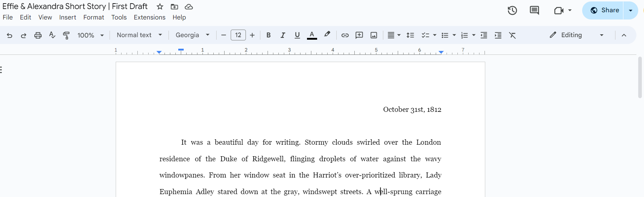Click the insert link icon
This screenshot has width=644, height=197.
[345, 35]
